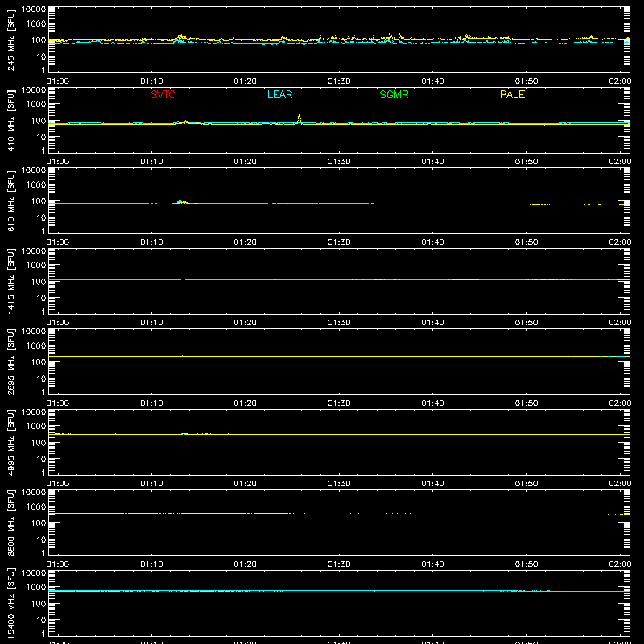Viewport: 644px width, 644px height.
Task: Click the 100 tick label on 610 MHz axis
Action: pyautogui.click(x=39, y=201)
